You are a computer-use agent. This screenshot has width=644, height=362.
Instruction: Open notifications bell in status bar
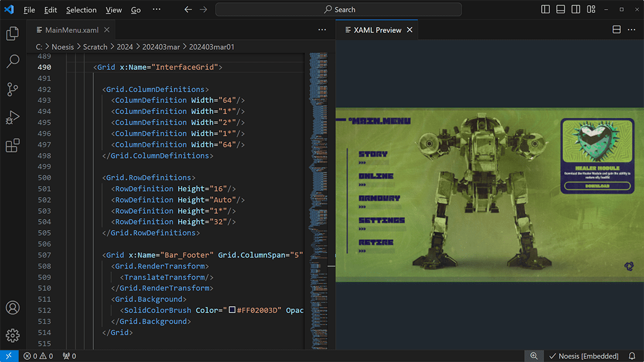(x=632, y=356)
